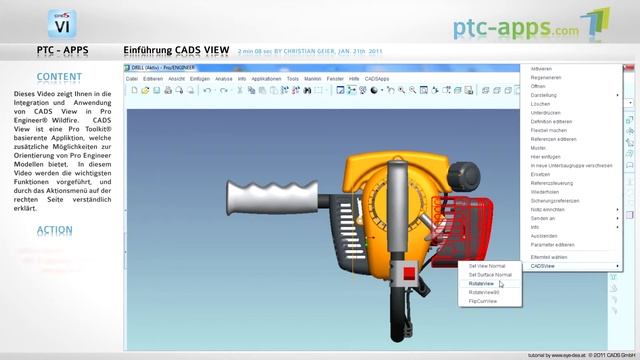The height and width of the screenshot is (360, 640).
Task: Open the Info menu in menu bar
Action: pos(242,79)
